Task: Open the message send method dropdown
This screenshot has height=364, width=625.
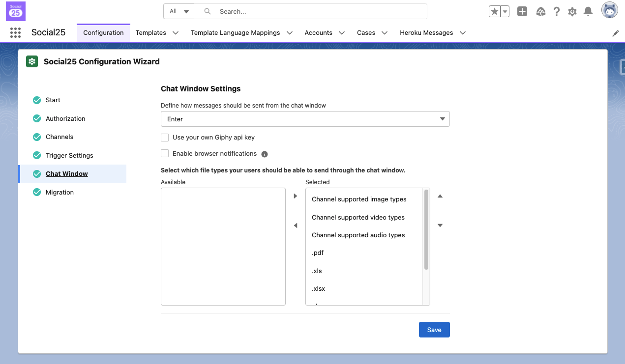Action: pos(305,119)
